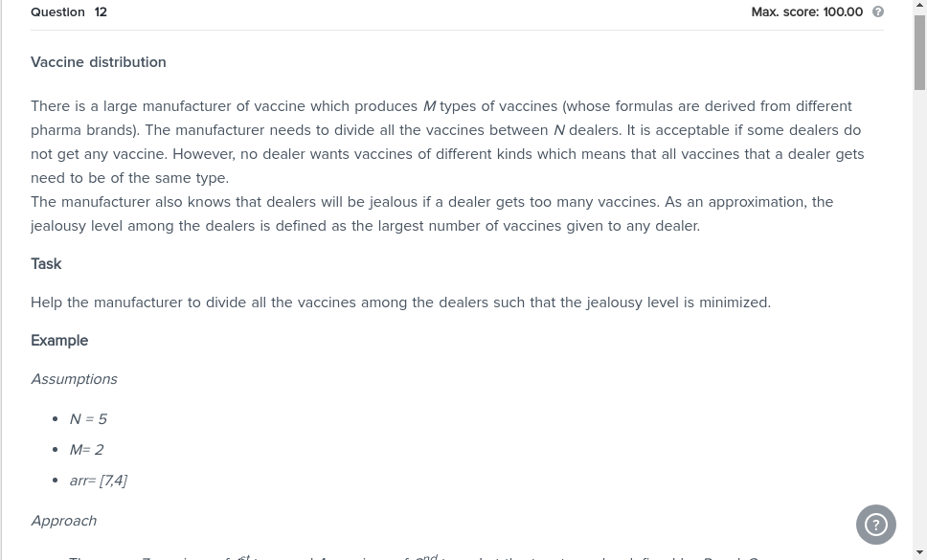Click the italic Assumptions subheading
Screen dimensions: 927x560
pyautogui.click(x=74, y=379)
